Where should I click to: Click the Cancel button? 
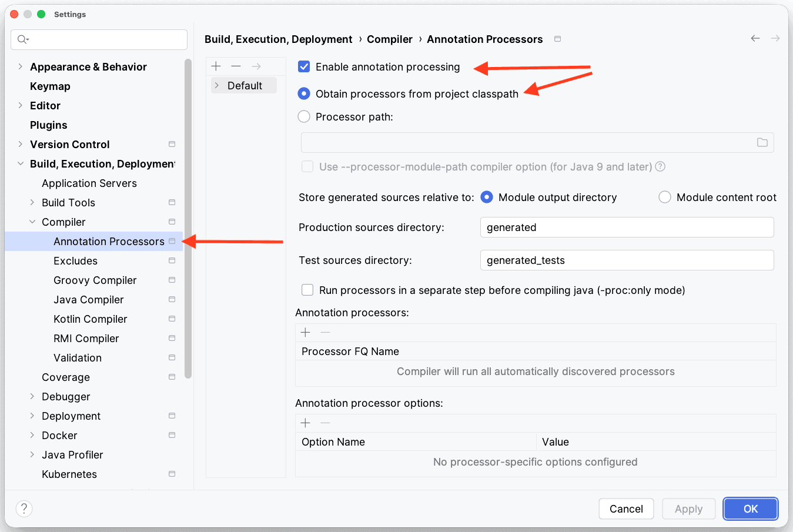(x=626, y=509)
